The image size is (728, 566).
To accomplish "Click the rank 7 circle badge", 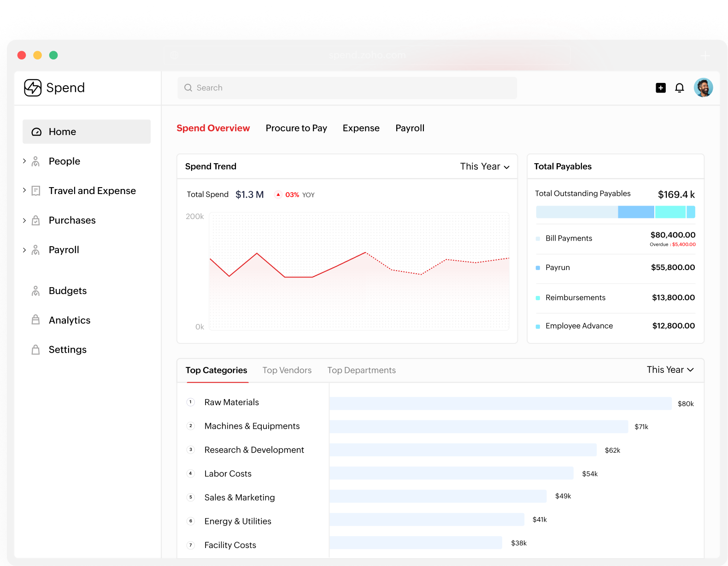I will point(191,545).
